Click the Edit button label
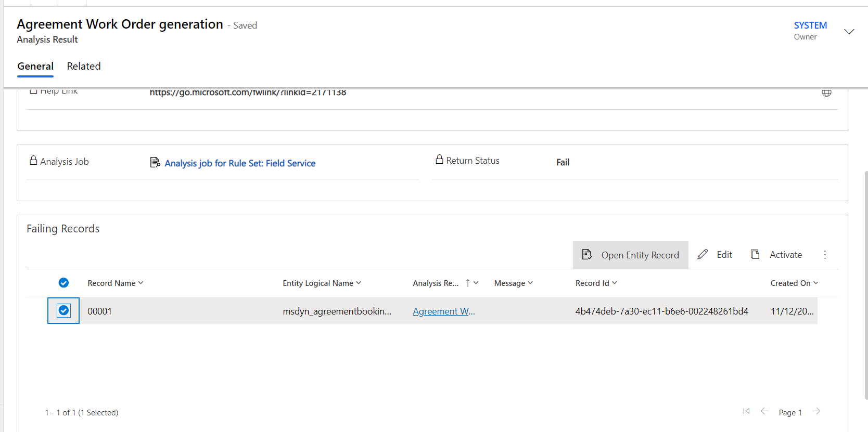Screen dimensions: 868x432 click(724, 255)
